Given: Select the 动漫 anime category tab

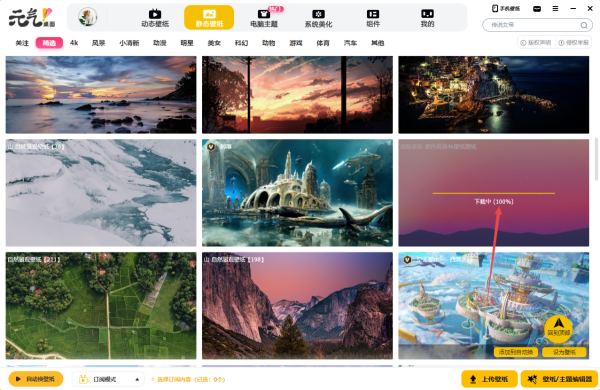Looking at the screenshot, I should click(160, 43).
